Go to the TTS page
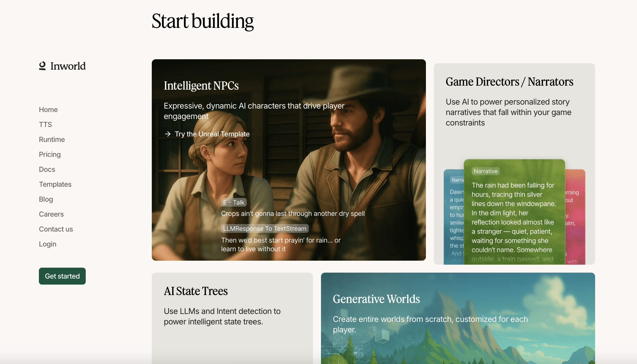Image resolution: width=637 pixels, height=364 pixels. (x=45, y=124)
